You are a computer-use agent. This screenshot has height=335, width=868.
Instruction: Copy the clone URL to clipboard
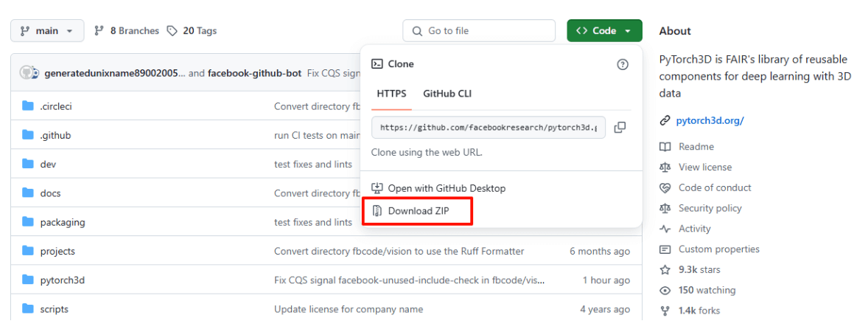point(620,128)
